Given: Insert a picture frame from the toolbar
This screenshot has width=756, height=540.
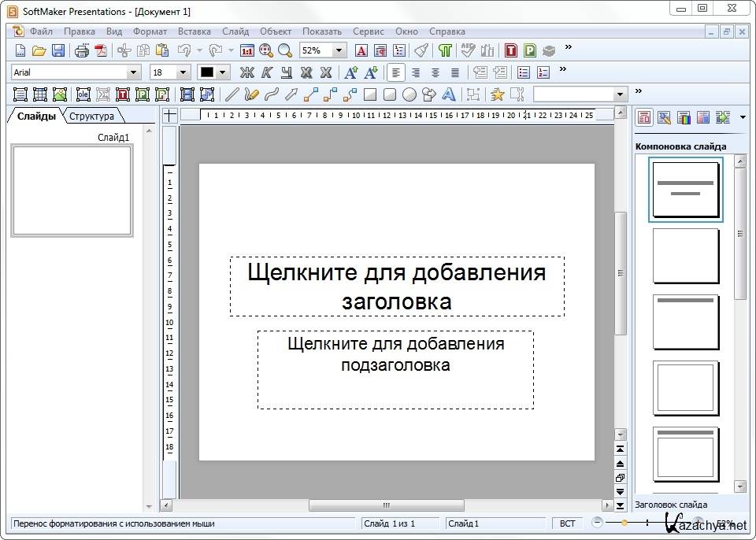Looking at the screenshot, I should tap(61, 94).
